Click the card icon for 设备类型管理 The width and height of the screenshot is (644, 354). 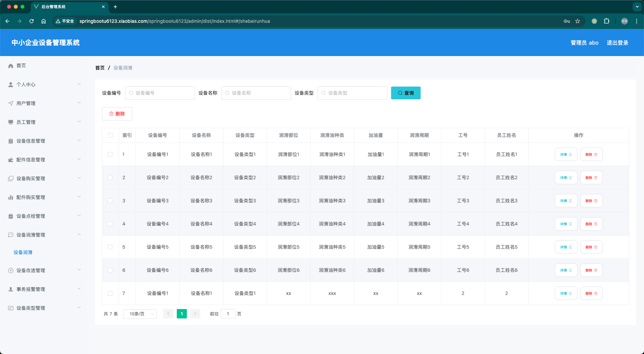11,308
